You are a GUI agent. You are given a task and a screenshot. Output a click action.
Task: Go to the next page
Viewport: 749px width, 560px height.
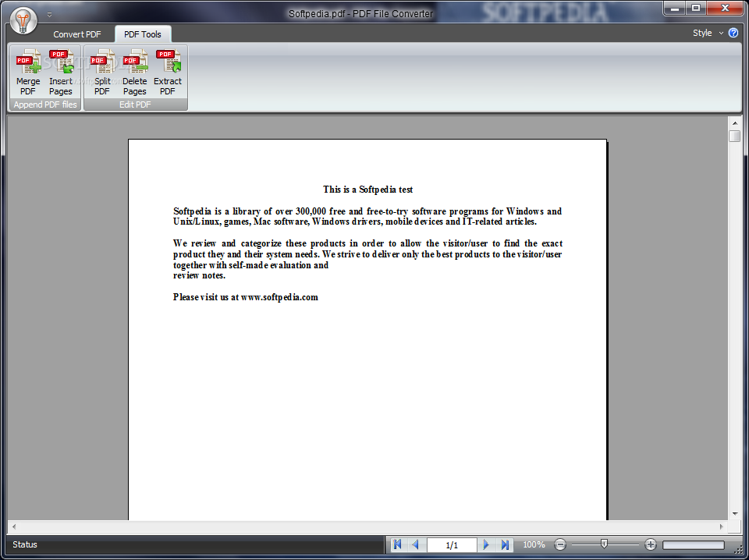[x=486, y=544]
